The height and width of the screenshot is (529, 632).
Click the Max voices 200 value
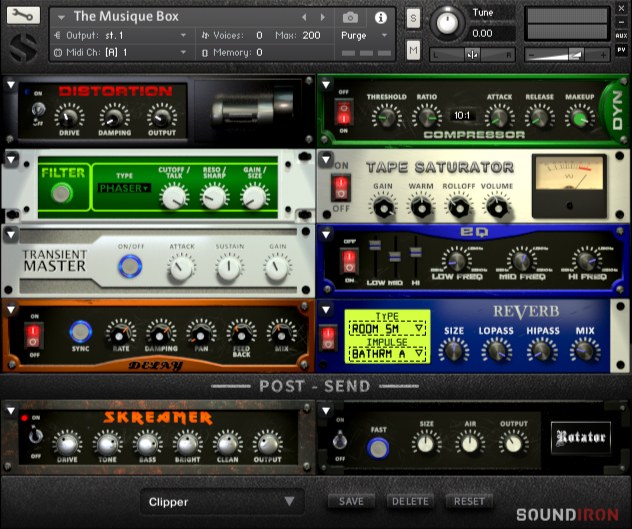pyautogui.click(x=311, y=35)
